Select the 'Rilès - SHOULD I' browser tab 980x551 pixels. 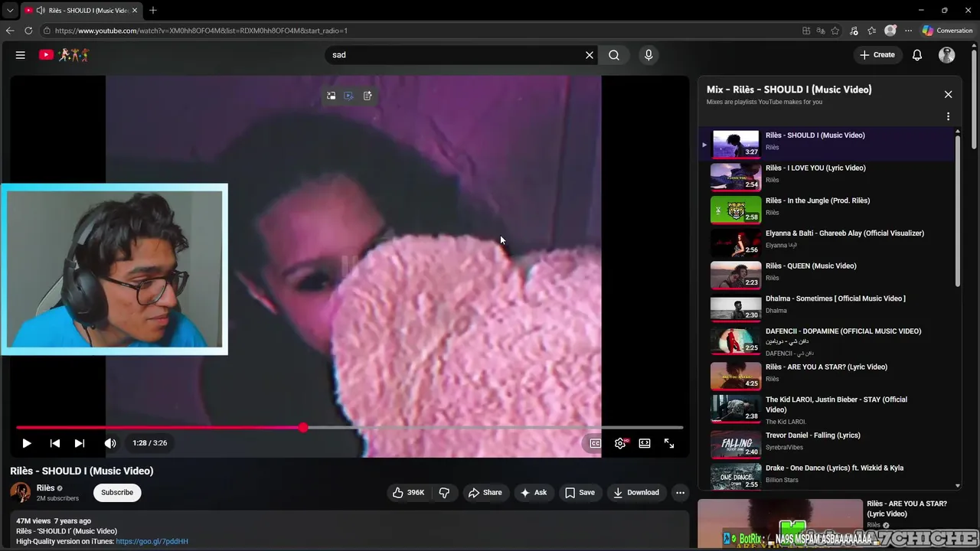coord(81,11)
